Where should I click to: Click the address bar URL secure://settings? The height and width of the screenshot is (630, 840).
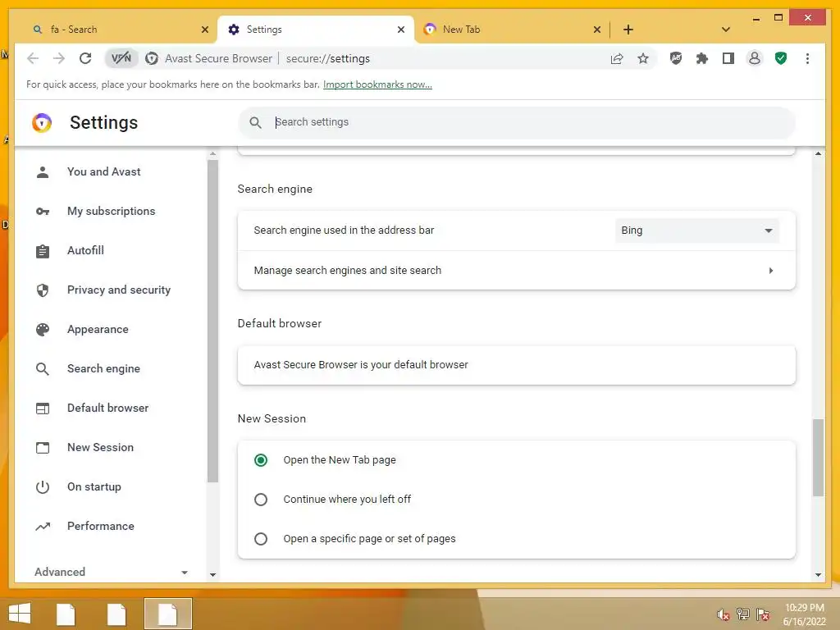(x=328, y=58)
